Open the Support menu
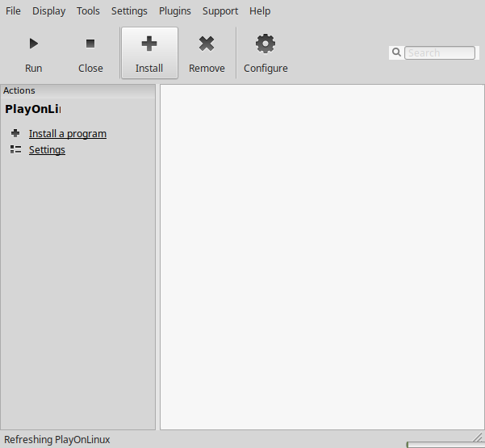 [x=220, y=10]
